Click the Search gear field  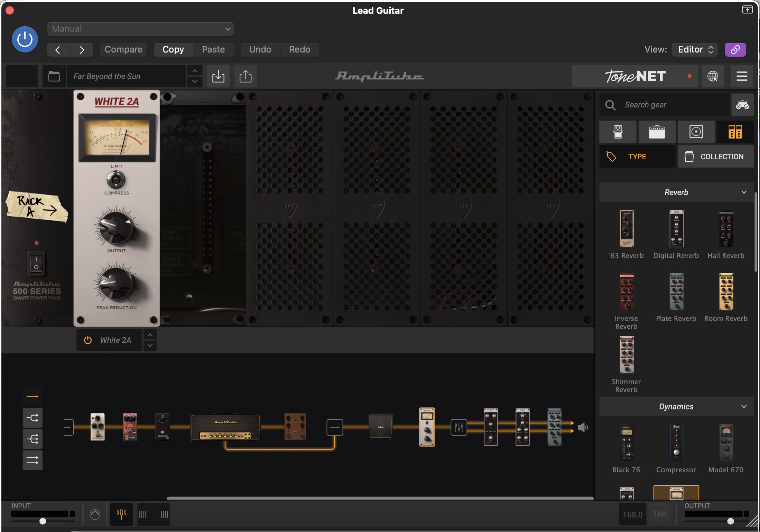pos(664,105)
